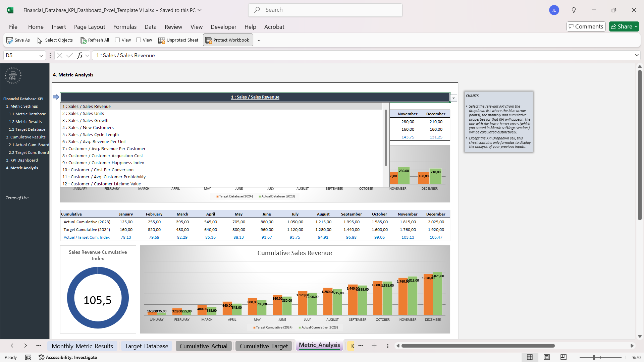
Task: Click Refresh All in the toolbar
Action: pos(95,40)
